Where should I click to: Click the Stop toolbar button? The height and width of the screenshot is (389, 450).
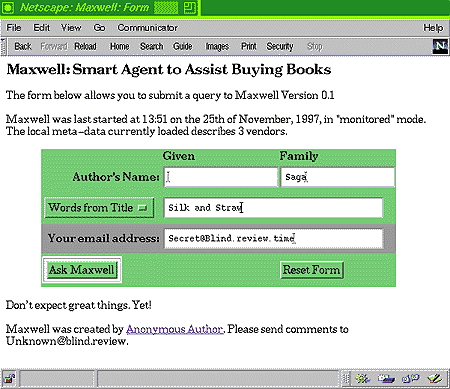tap(315, 46)
